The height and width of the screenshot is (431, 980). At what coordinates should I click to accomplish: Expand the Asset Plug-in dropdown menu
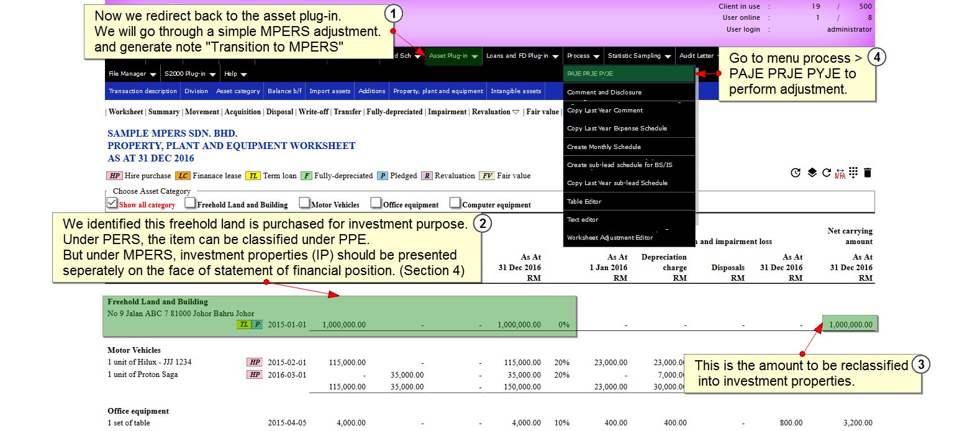pos(453,56)
